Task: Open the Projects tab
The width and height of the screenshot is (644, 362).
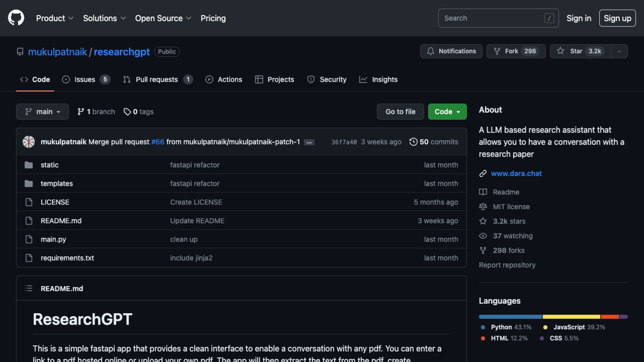Action: tap(275, 79)
